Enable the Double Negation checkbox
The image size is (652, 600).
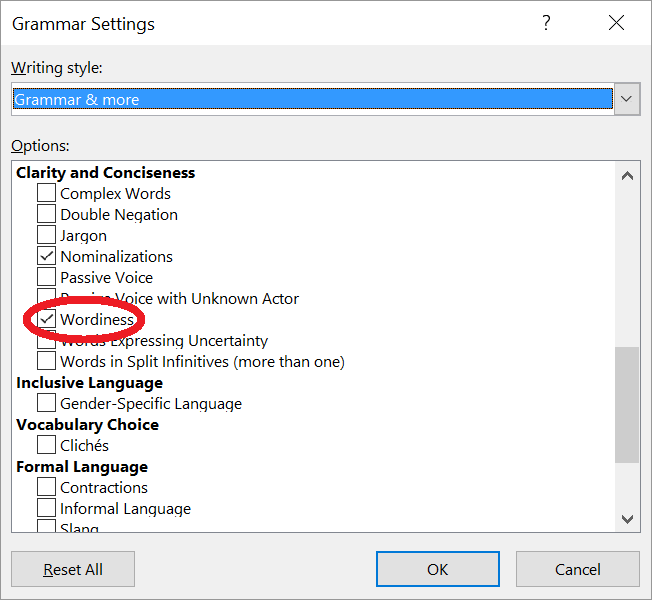[x=46, y=213]
